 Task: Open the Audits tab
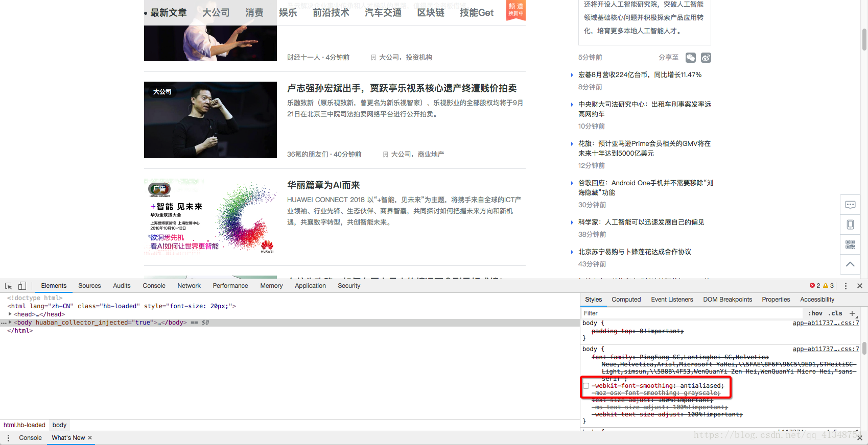point(122,286)
